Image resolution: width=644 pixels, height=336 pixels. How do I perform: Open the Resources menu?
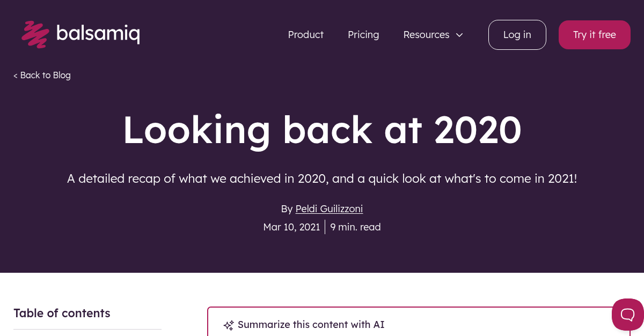426,34
